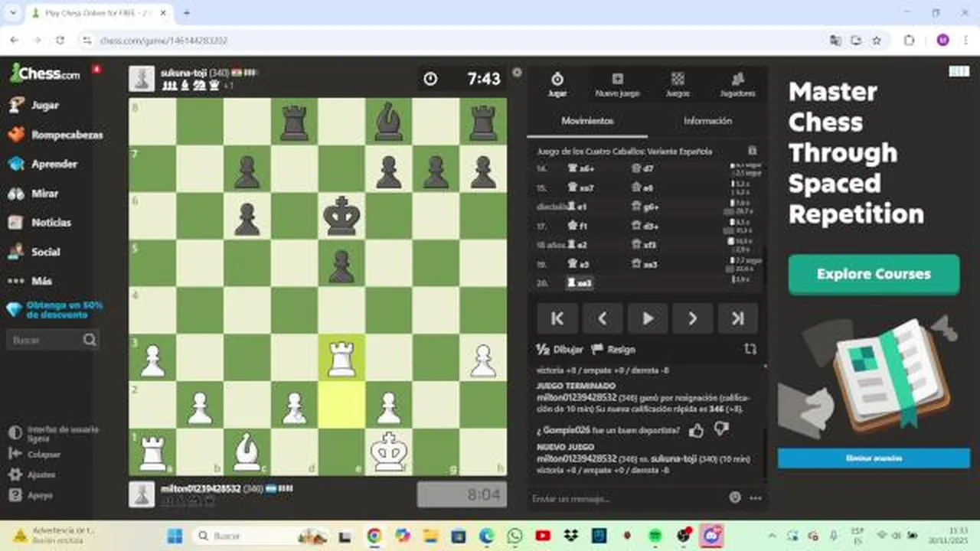Switch to the Información tab

coord(707,121)
